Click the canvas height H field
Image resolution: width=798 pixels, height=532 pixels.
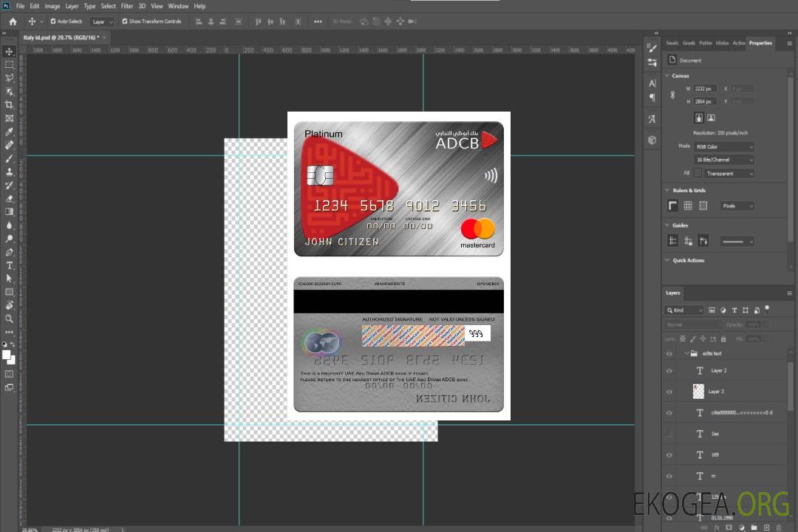(705, 101)
